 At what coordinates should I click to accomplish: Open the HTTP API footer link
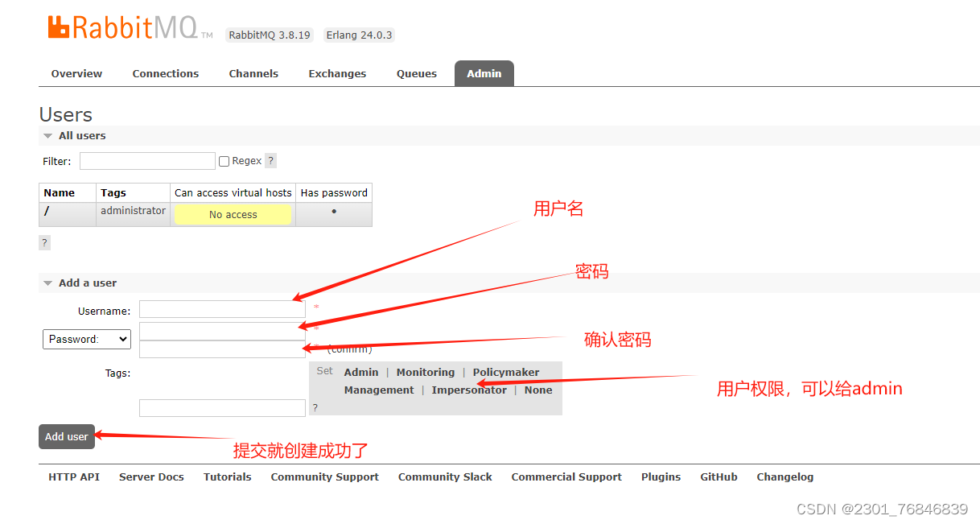pos(74,477)
